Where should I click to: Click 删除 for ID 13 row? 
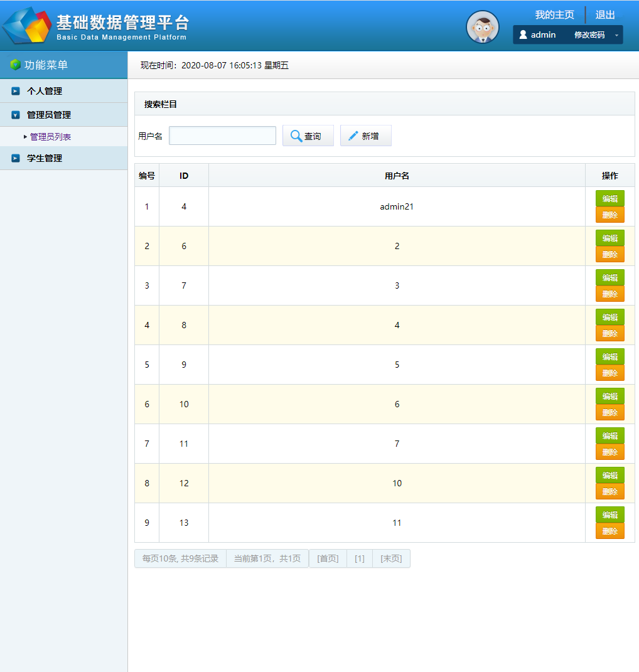click(x=610, y=531)
